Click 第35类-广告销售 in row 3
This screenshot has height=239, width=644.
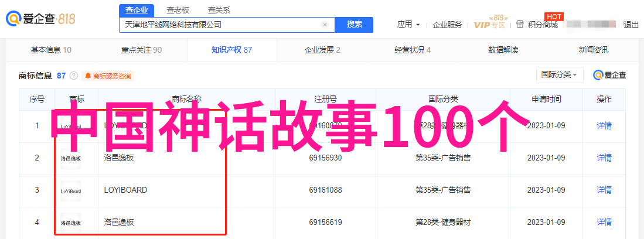pyautogui.click(x=443, y=190)
